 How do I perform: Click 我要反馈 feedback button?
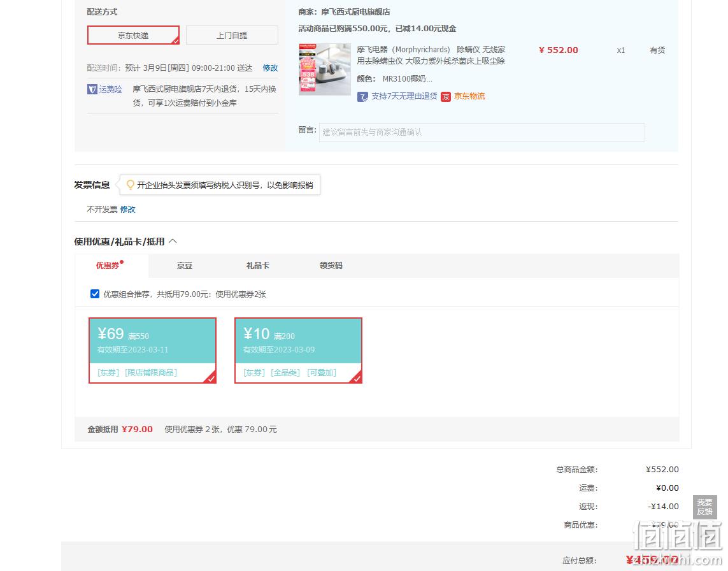[704, 507]
